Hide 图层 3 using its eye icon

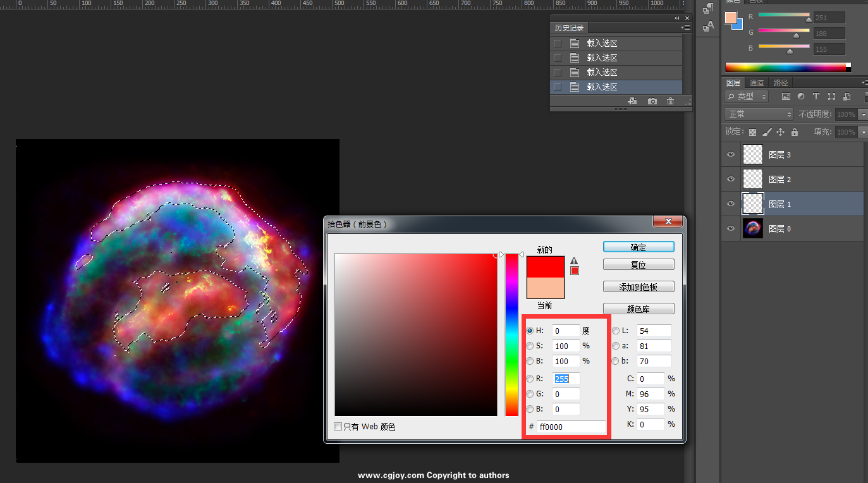731,154
